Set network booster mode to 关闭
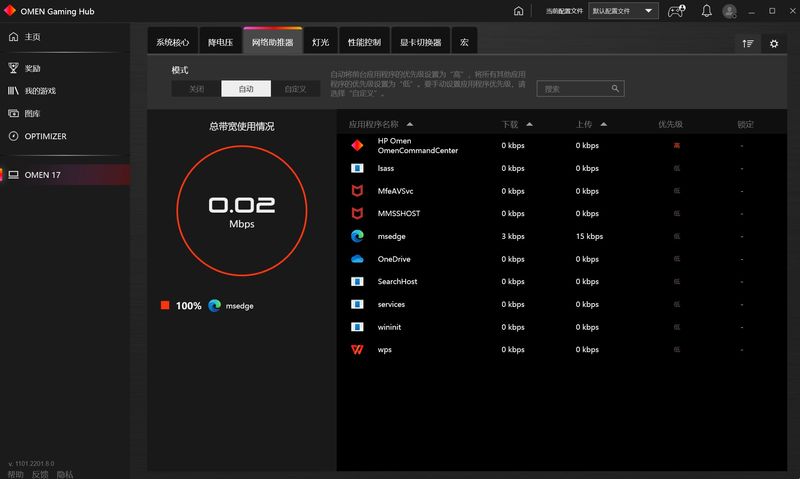Screen dimensions: 800x479 (x=195, y=89)
